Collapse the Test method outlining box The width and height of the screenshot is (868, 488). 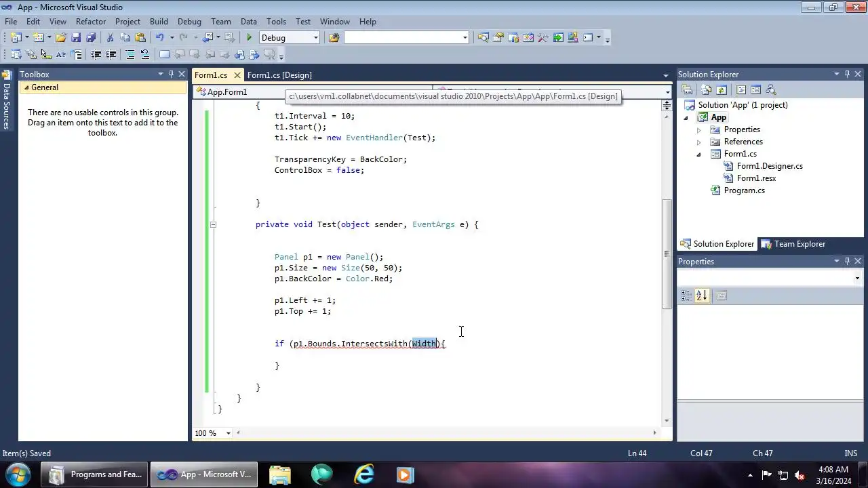click(213, 224)
